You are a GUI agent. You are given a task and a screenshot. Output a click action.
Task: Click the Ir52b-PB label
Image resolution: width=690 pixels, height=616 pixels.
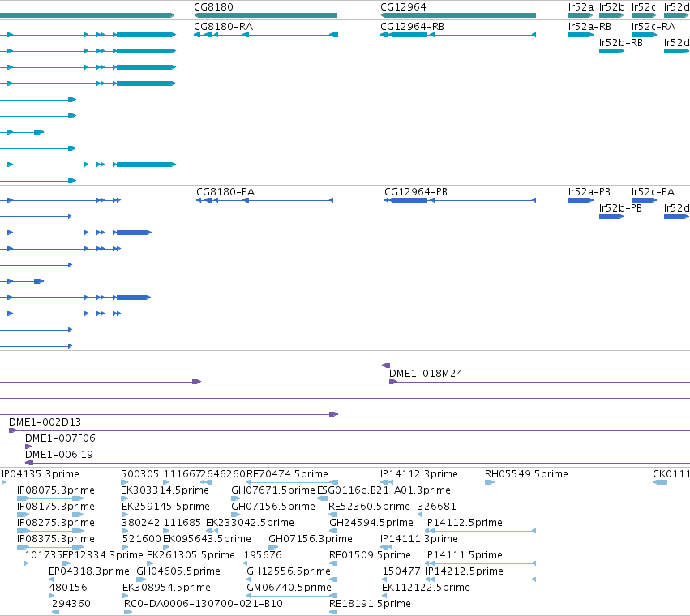click(620, 208)
